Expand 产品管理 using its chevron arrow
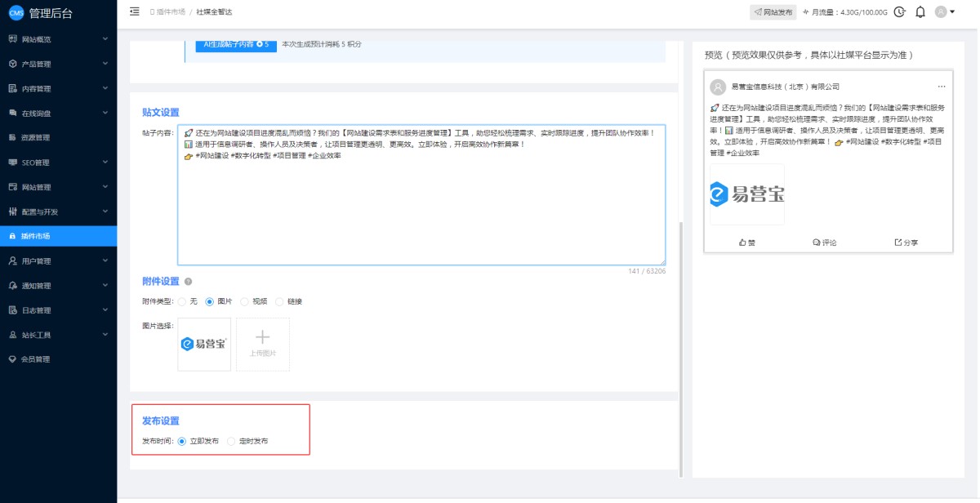 point(105,64)
